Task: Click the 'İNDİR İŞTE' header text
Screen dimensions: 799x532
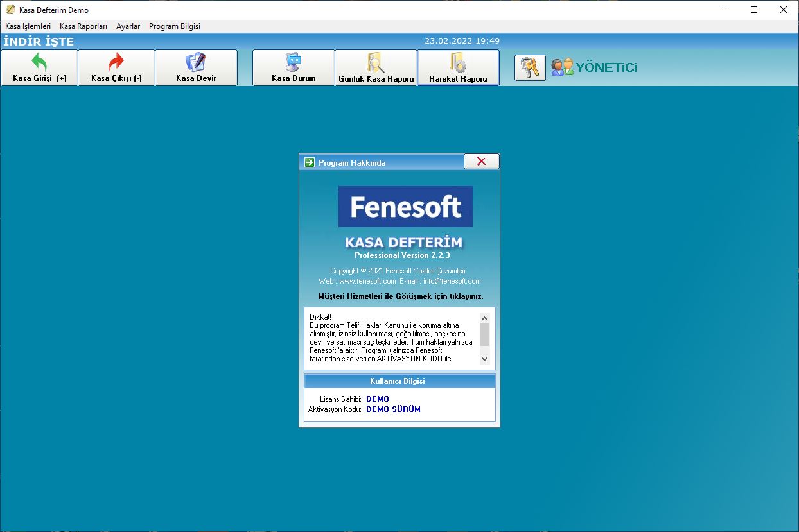Action: 39,42
